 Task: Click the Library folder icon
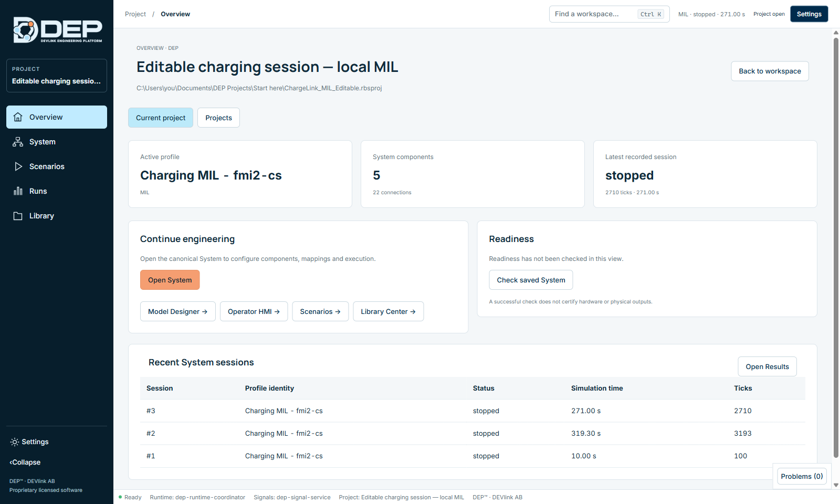coord(18,216)
